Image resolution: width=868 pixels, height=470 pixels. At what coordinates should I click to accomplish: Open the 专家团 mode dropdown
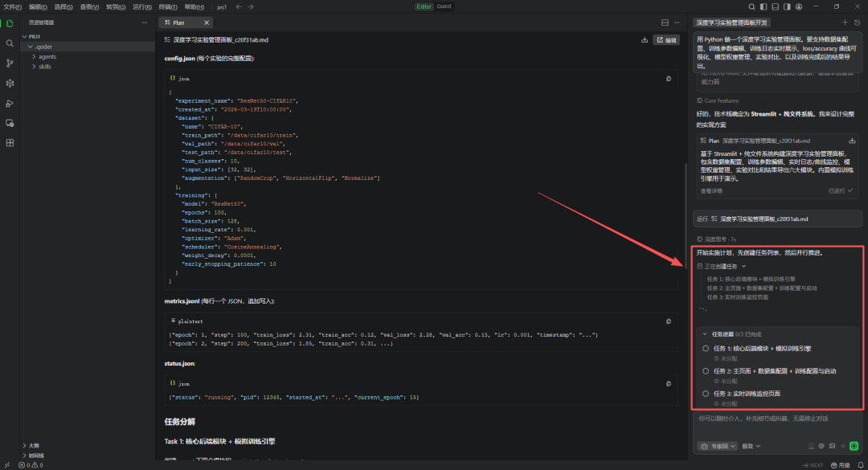click(718, 446)
